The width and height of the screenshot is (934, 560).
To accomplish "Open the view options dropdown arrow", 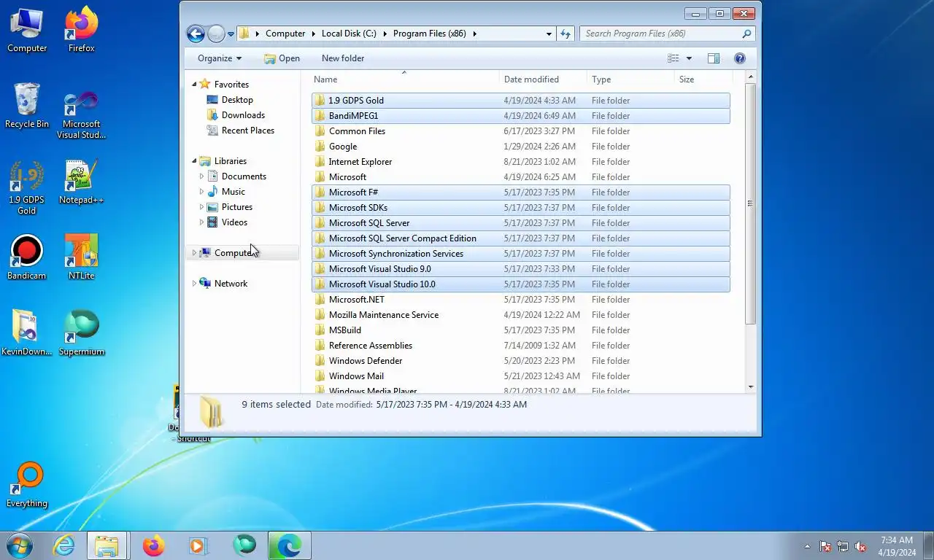I will point(689,58).
